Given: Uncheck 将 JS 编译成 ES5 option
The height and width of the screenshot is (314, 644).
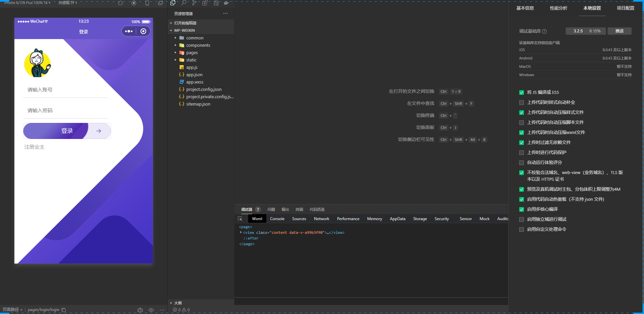Looking at the screenshot, I should pos(521,93).
